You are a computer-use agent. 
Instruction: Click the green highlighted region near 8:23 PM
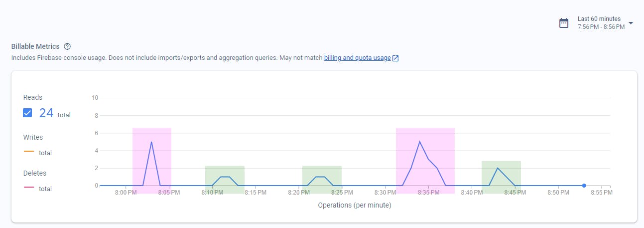(x=322, y=180)
